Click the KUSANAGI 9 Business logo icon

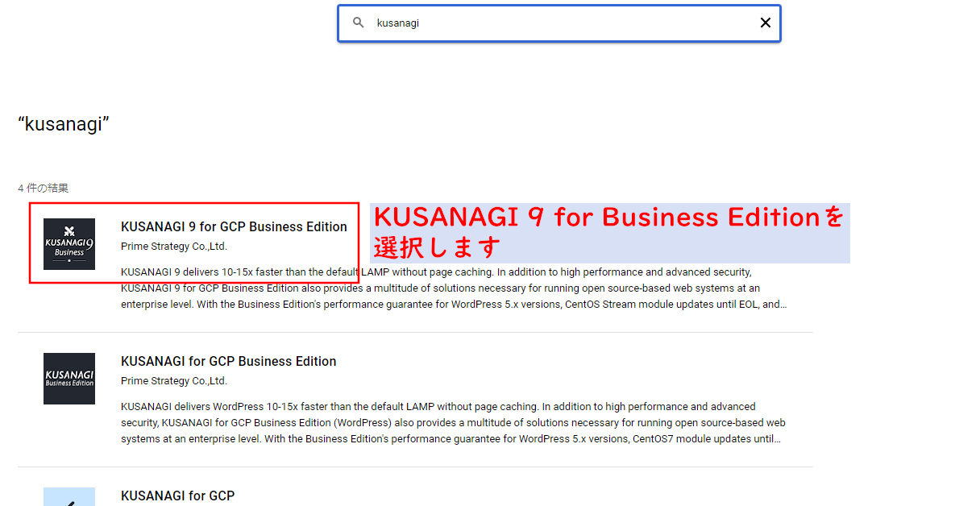tap(69, 244)
